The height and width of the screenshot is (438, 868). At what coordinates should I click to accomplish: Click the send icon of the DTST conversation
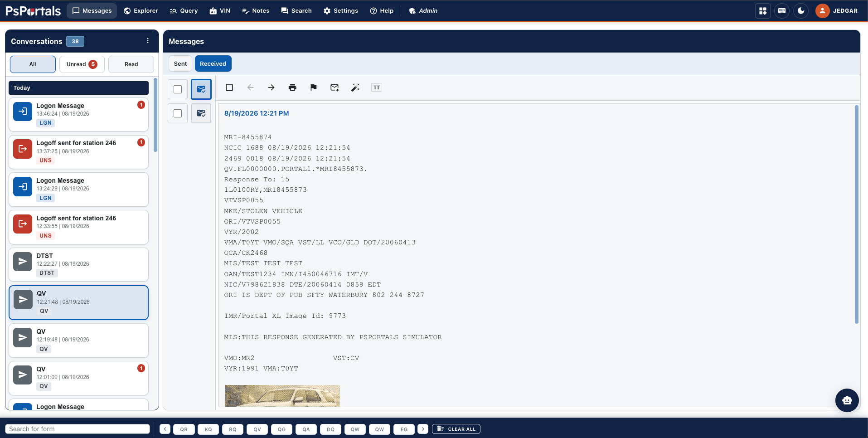(23, 262)
